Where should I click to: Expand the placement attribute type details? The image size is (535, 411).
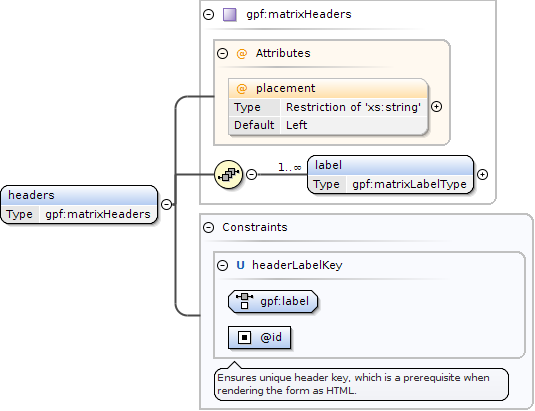[x=436, y=107]
